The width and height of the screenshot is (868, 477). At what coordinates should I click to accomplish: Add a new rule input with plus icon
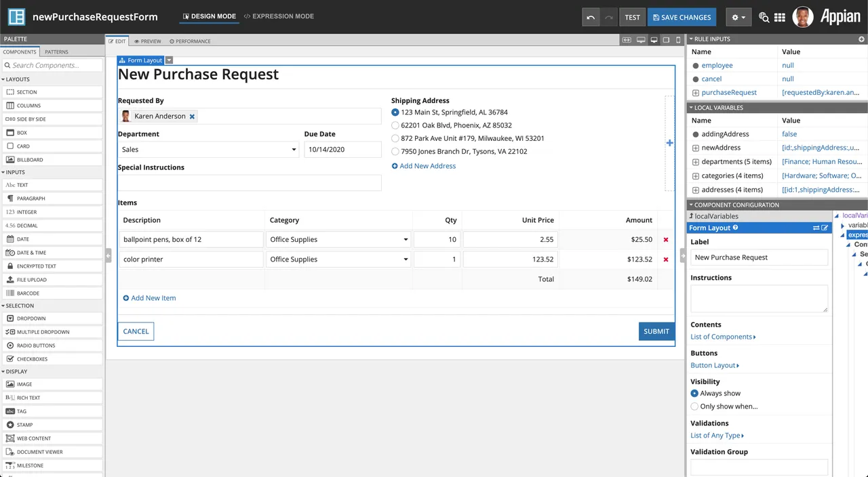[x=861, y=39]
